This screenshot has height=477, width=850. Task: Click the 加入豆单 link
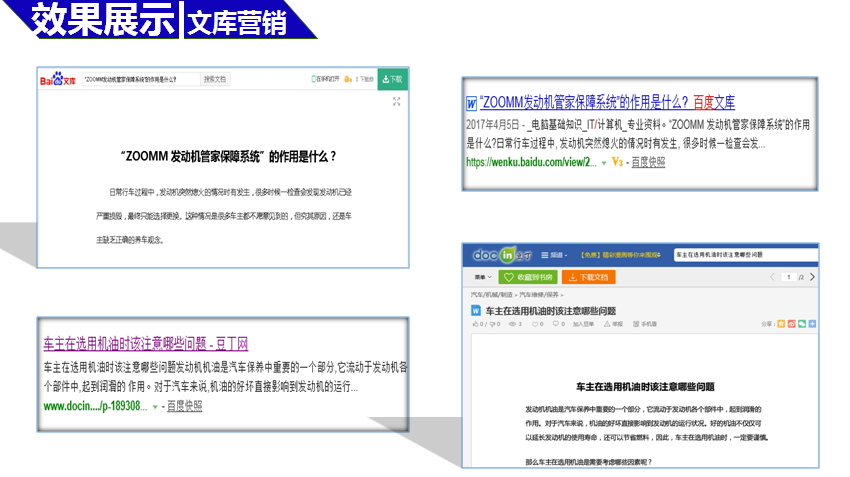click(583, 324)
